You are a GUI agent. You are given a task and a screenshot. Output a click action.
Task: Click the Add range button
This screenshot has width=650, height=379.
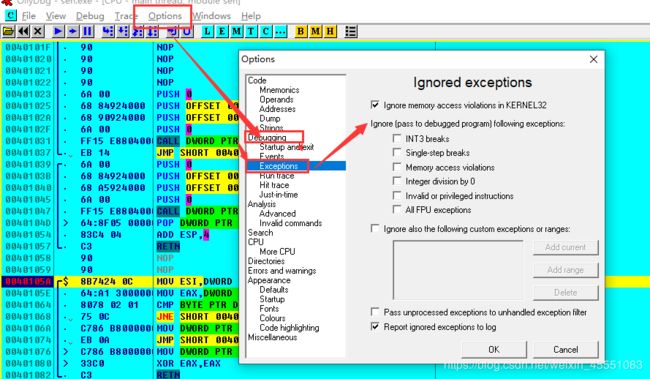click(x=565, y=270)
